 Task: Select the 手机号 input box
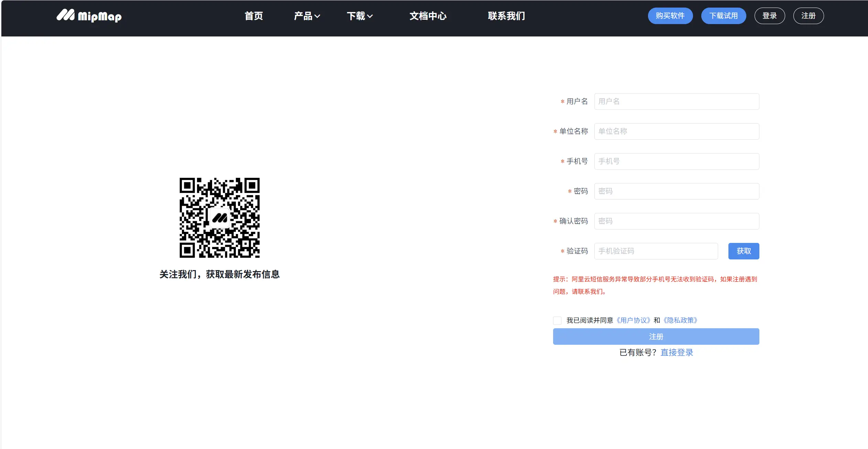(676, 161)
